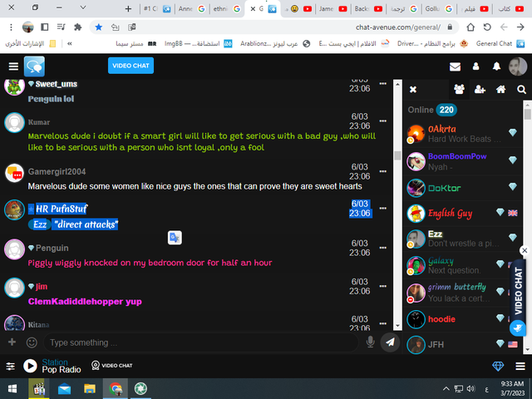This screenshot has width=532, height=399.
Task: Close the user list panel with X
Action: point(412,89)
